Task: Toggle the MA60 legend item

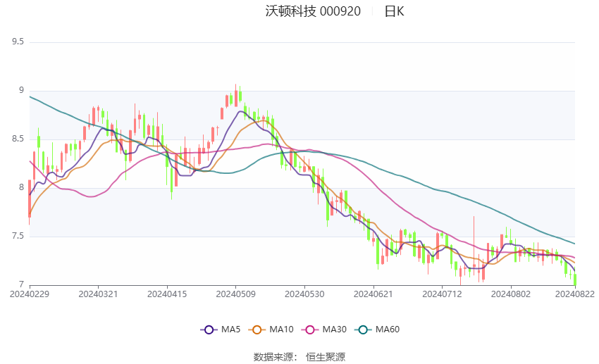Action: pyautogui.click(x=377, y=330)
